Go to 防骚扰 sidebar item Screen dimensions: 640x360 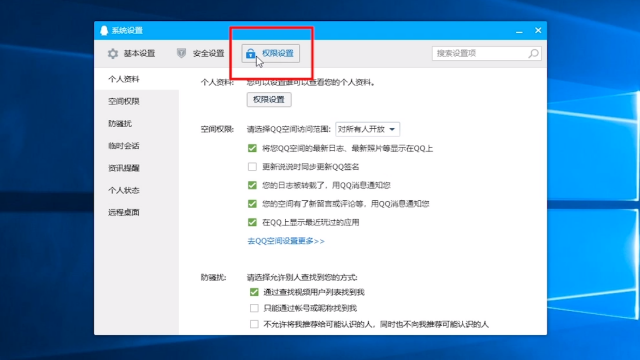pos(136,123)
